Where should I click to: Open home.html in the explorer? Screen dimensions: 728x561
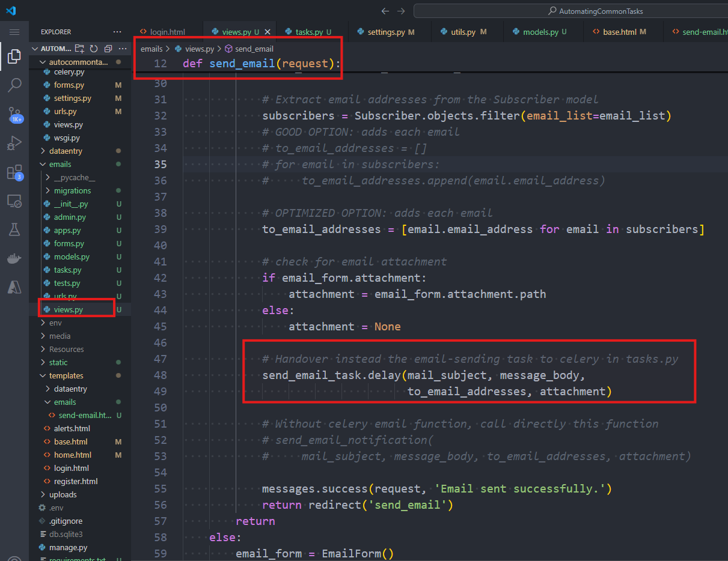(x=80, y=455)
